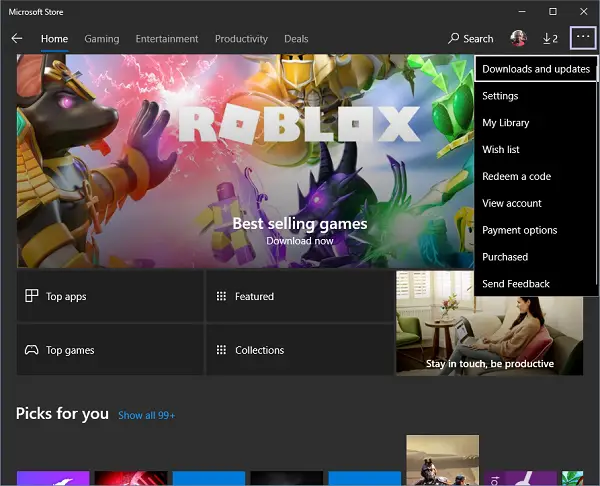Click the Top games controller icon
600x486 pixels.
[x=31, y=349]
